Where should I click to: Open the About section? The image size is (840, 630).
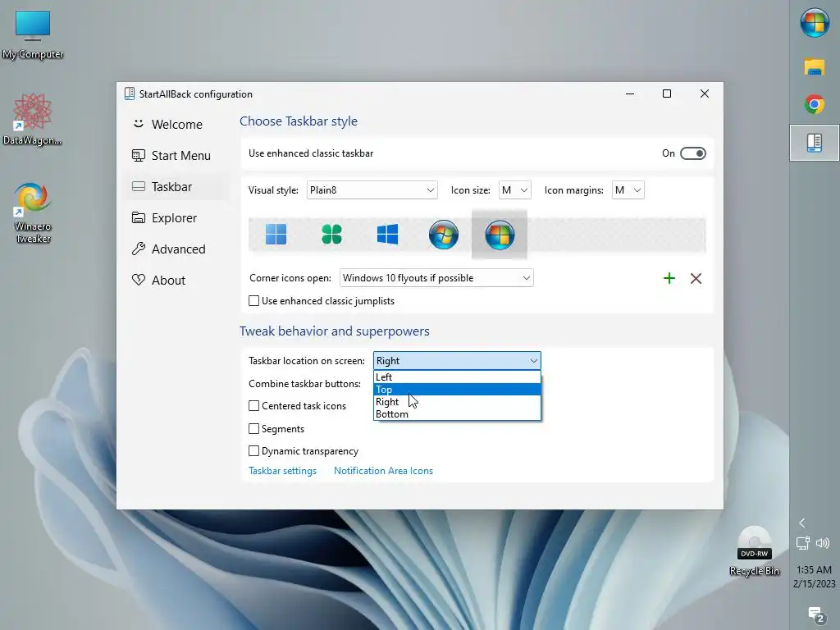click(177, 281)
